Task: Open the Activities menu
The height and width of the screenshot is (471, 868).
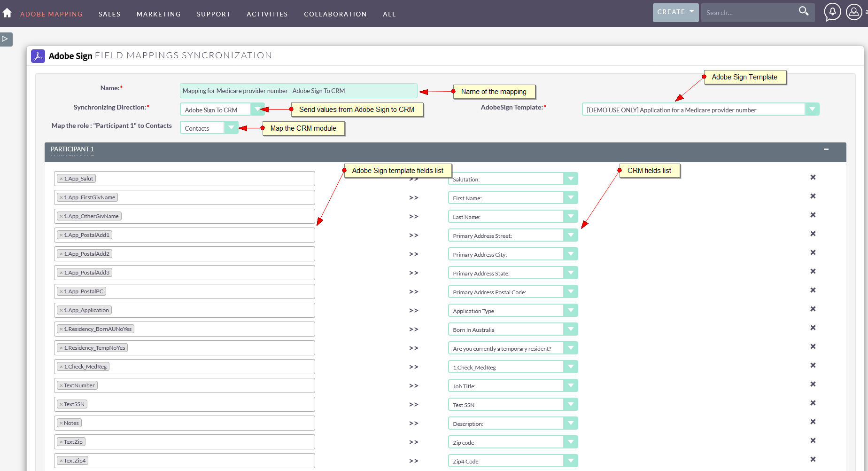Action: coord(267,14)
